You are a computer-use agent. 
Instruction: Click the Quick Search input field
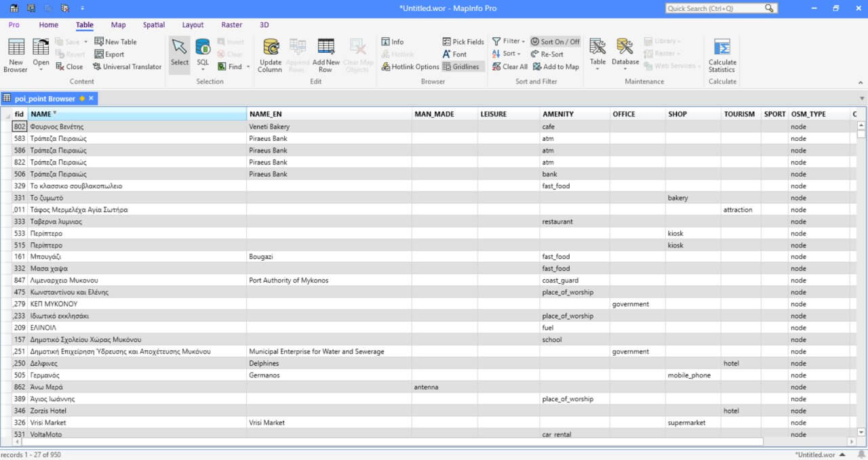click(714, 8)
